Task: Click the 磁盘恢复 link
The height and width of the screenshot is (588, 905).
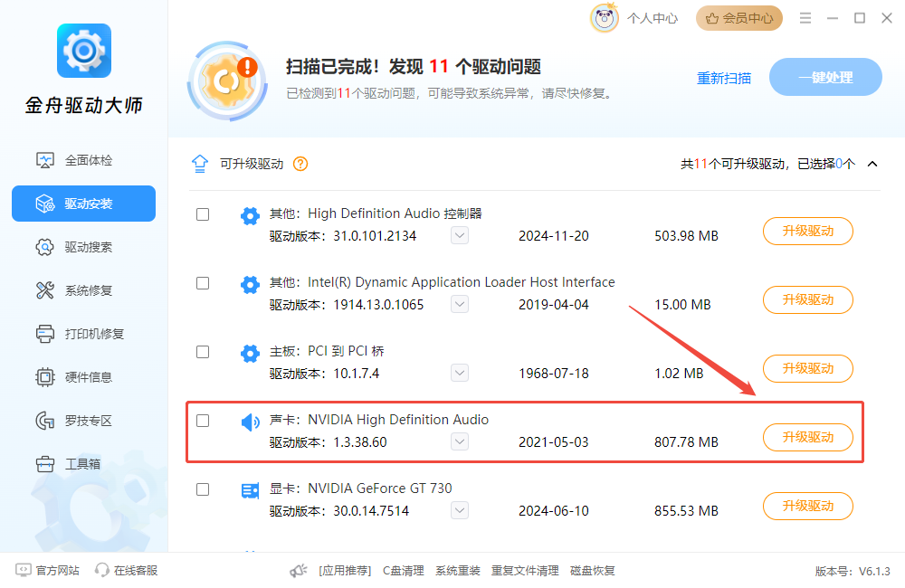Action: click(x=592, y=571)
